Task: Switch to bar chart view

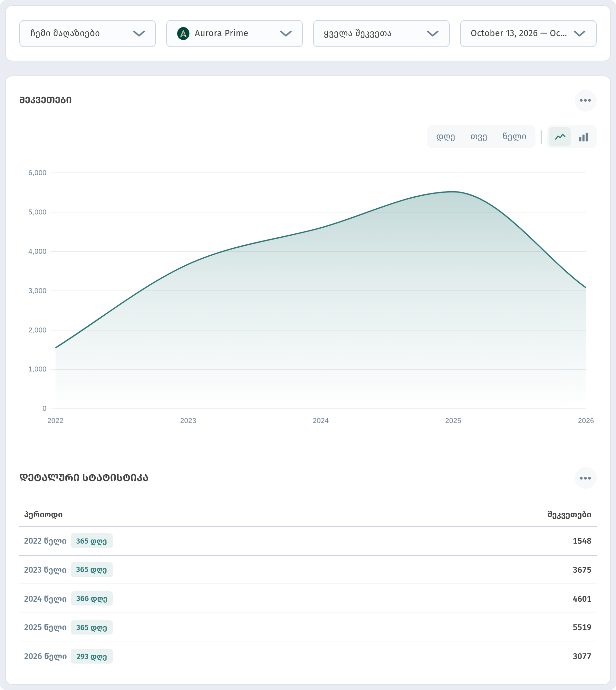Action: [x=583, y=137]
